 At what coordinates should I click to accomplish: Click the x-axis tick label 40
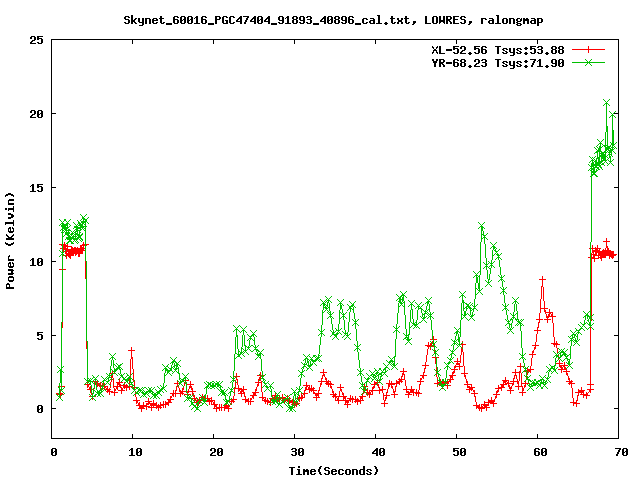tap(378, 452)
